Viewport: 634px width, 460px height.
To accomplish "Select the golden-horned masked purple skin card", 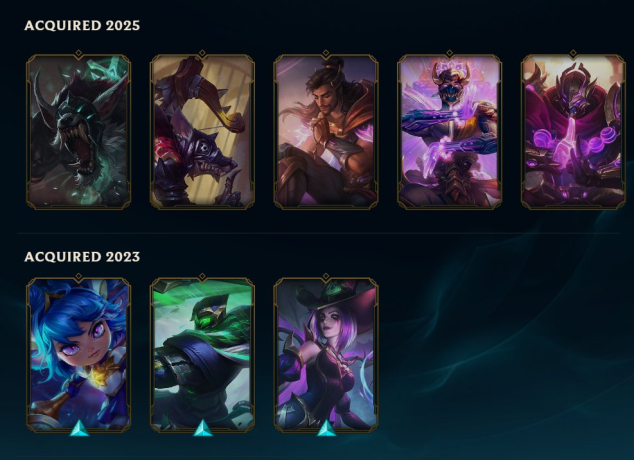I will tap(450, 132).
